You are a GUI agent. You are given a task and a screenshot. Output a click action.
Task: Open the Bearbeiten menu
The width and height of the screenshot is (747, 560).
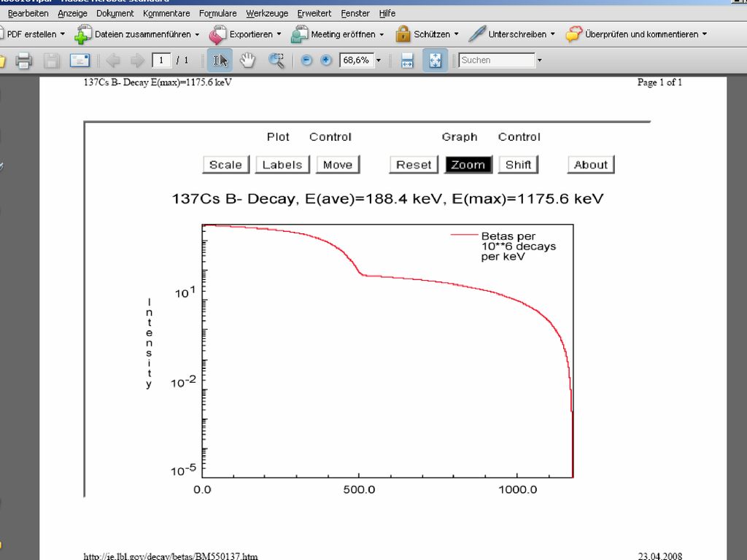coord(28,13)
